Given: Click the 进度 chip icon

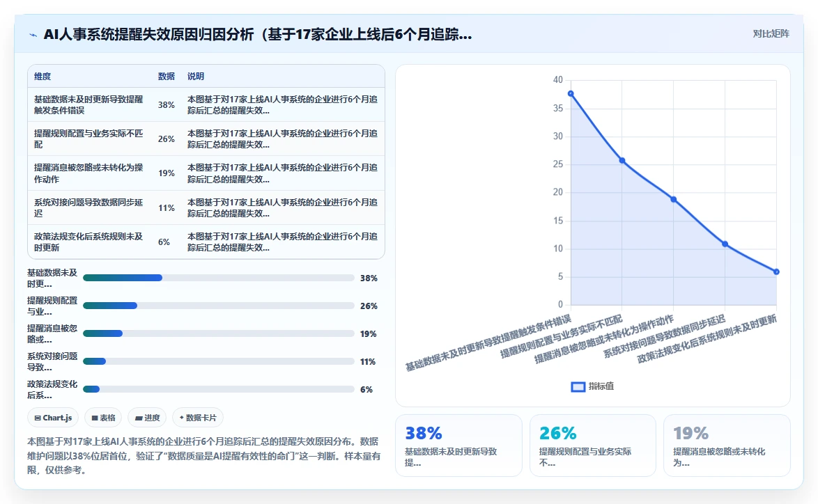Looking at the screenshot, I should tap(138, 418).
